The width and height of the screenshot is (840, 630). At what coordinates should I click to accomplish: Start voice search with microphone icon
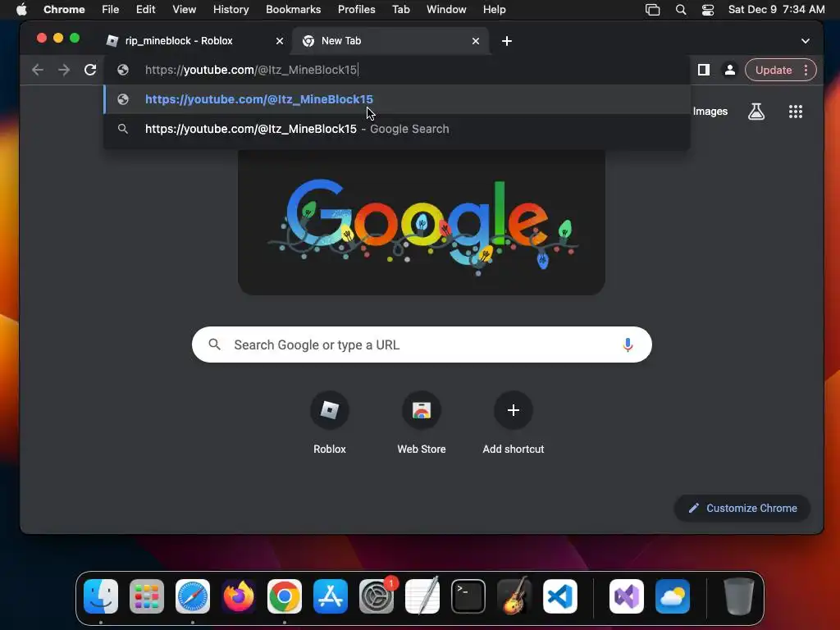point(628,345)
